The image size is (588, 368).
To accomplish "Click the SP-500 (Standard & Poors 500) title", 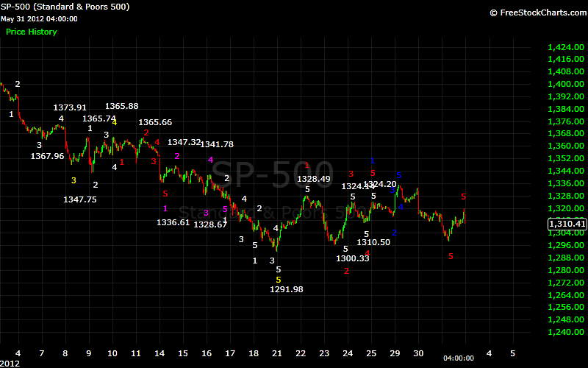I will point(65,7).
